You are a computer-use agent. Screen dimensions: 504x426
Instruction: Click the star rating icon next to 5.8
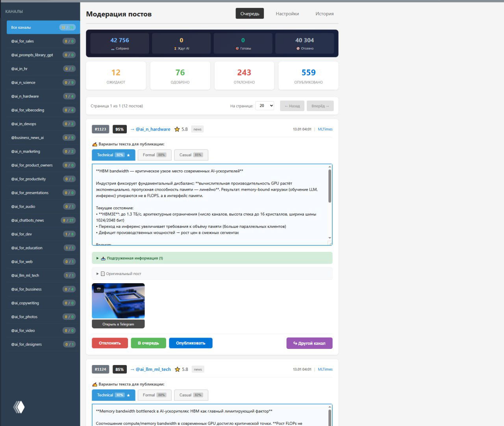tap(176, 129)
